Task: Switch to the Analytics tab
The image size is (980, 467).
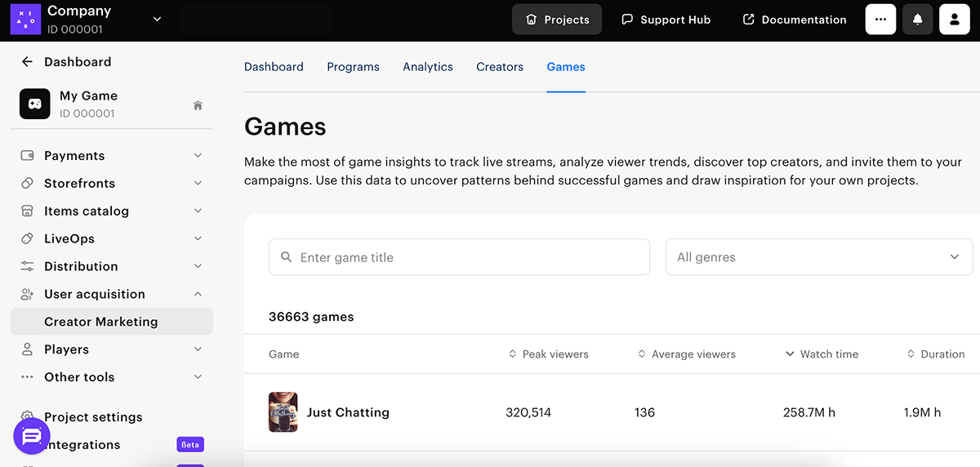Action: tap(427, 67)
